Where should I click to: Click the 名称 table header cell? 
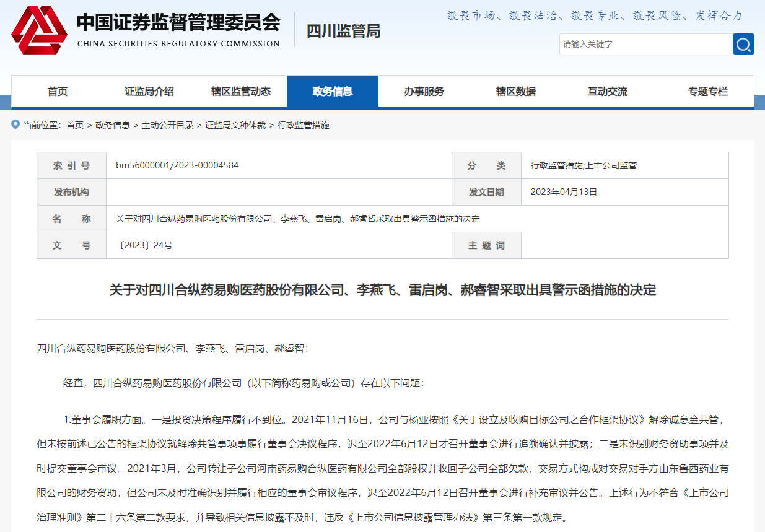pos(72,219)
